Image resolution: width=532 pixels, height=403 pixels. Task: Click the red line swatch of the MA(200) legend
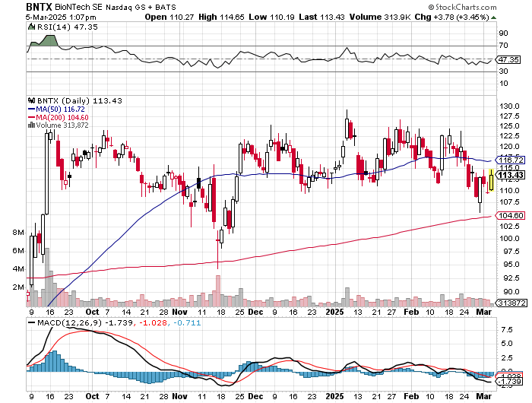point(32,117)
